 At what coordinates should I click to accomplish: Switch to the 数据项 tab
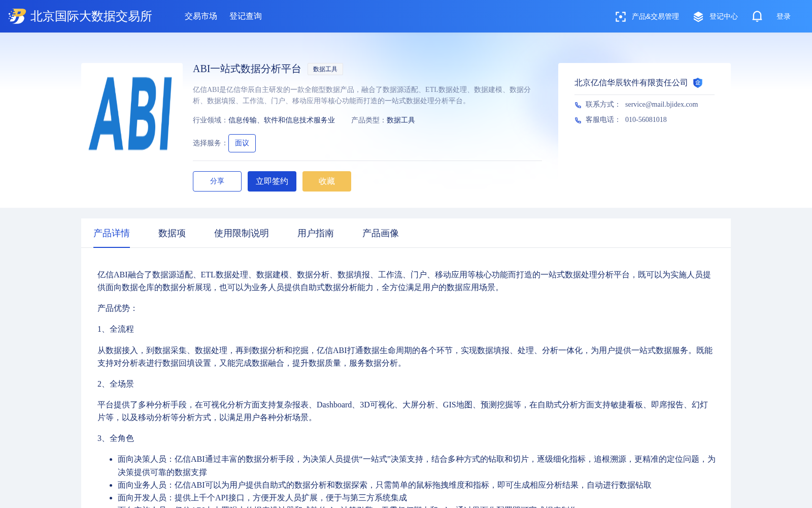pos(172,233)
